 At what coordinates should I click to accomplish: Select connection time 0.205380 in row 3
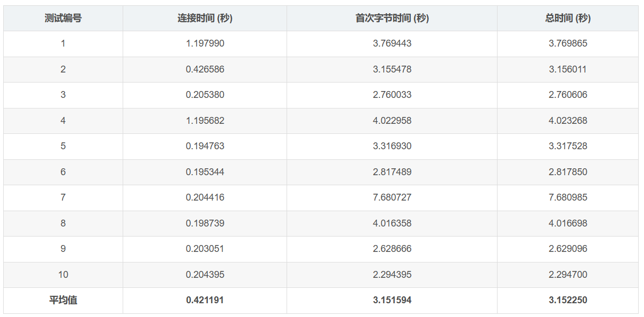[x=205, y=95]
